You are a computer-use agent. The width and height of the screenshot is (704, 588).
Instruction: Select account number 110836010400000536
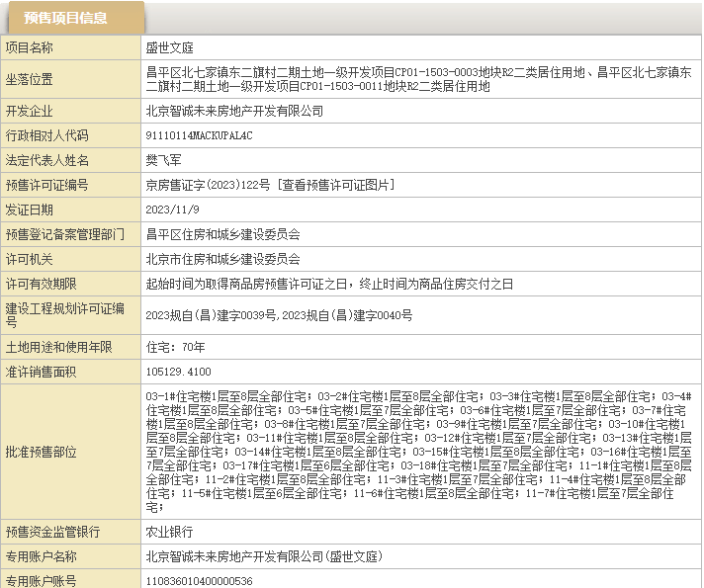pyautogui.click(x=199, y=581)
